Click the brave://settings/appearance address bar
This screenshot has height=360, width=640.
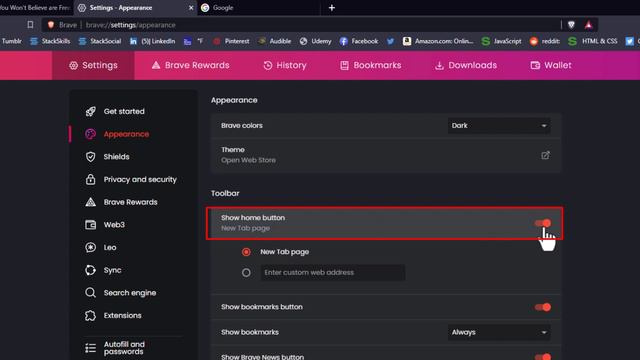click(301, 25)
